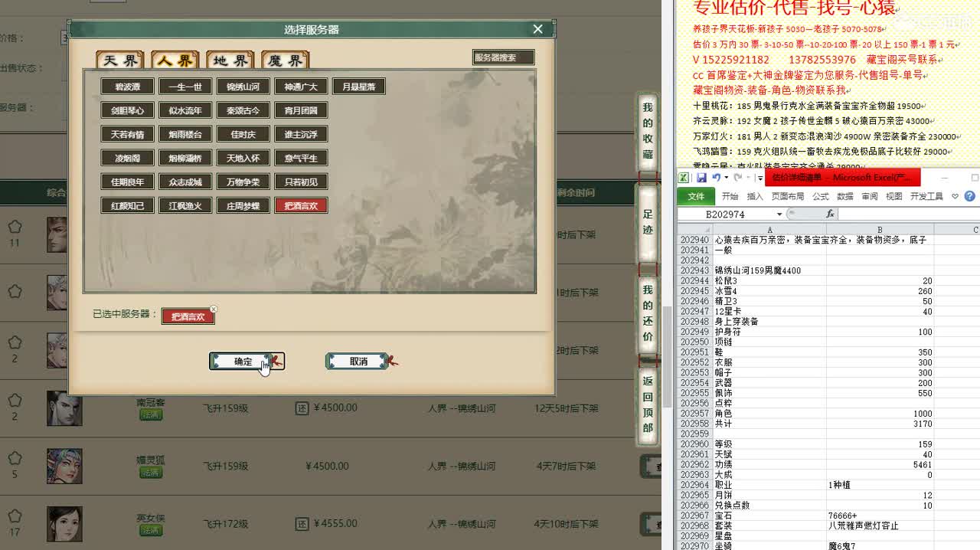Open Excel 公式 ribbon tab
This screenshot has width=980, height=550.
coord(821,196)
